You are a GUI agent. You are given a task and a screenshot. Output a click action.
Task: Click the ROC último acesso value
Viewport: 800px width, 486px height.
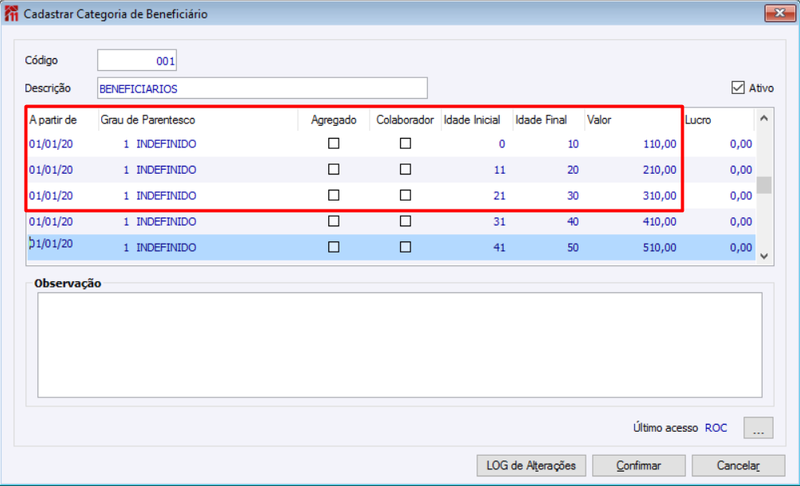tap(716, 428)
